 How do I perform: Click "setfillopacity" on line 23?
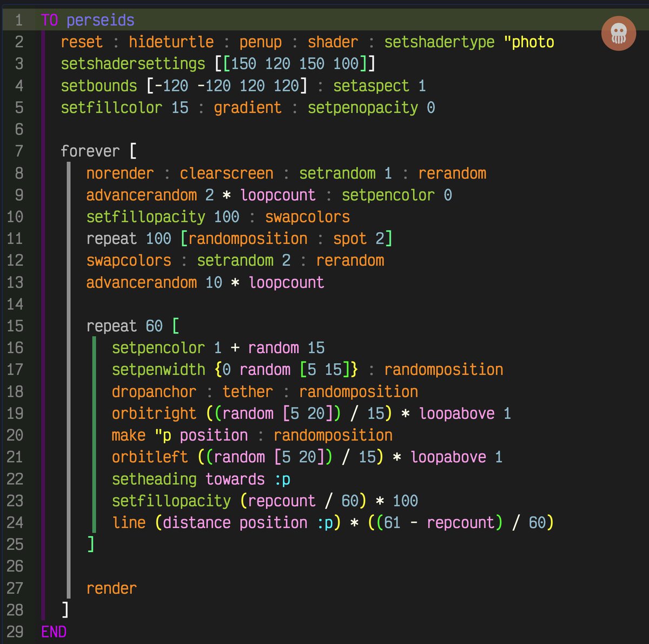[x=171, y=501]
